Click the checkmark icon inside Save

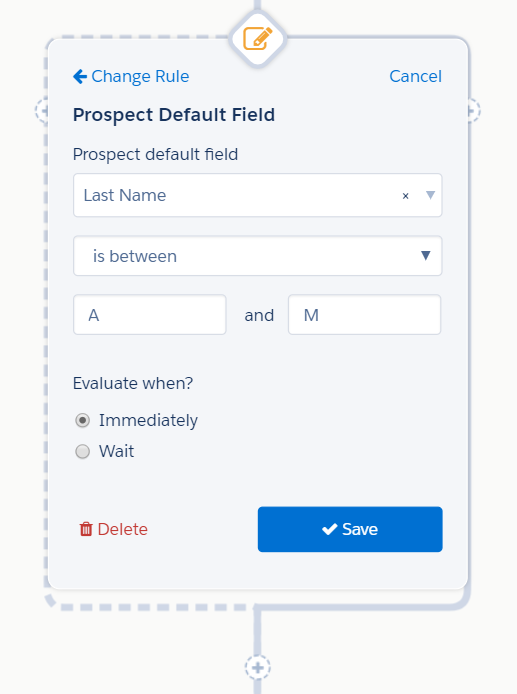[330, 529]
